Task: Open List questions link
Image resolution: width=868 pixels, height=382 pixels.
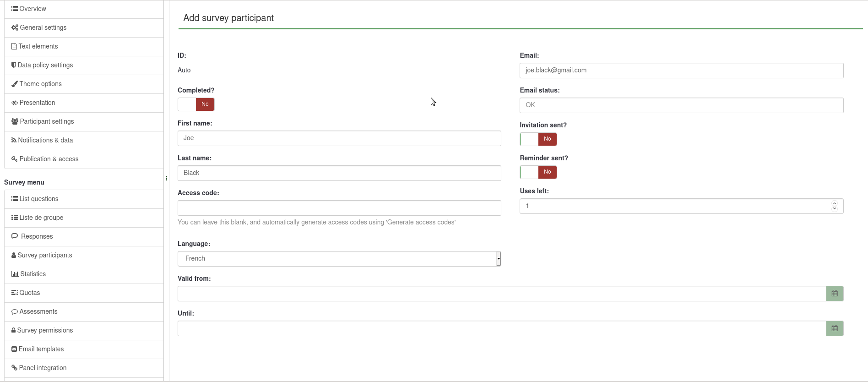Action: (38, 199)
